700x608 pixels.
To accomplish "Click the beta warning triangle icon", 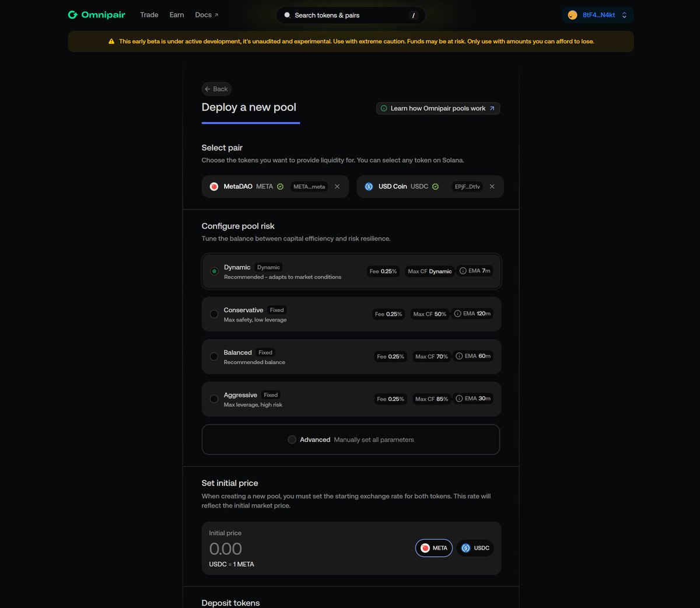I will click(x=111, y=41).
